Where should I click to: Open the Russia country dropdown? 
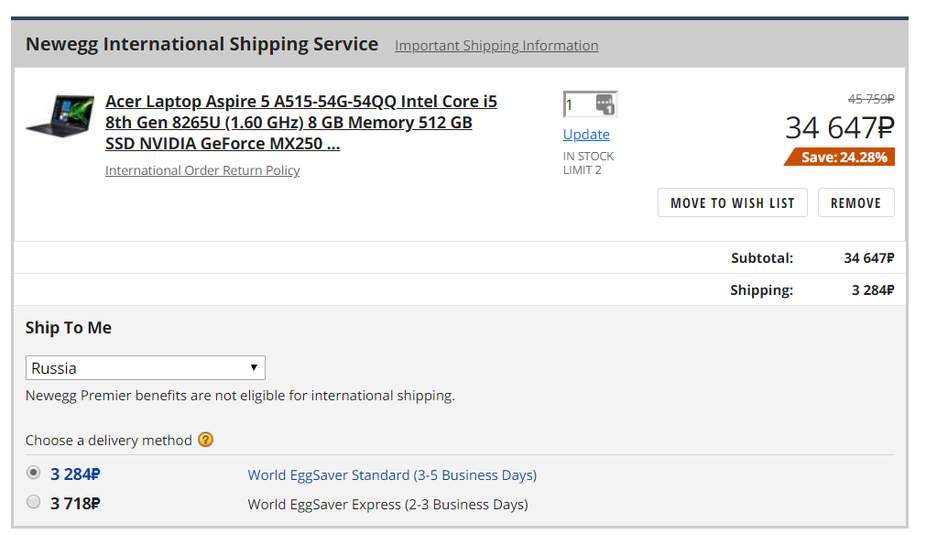point(145,368)
